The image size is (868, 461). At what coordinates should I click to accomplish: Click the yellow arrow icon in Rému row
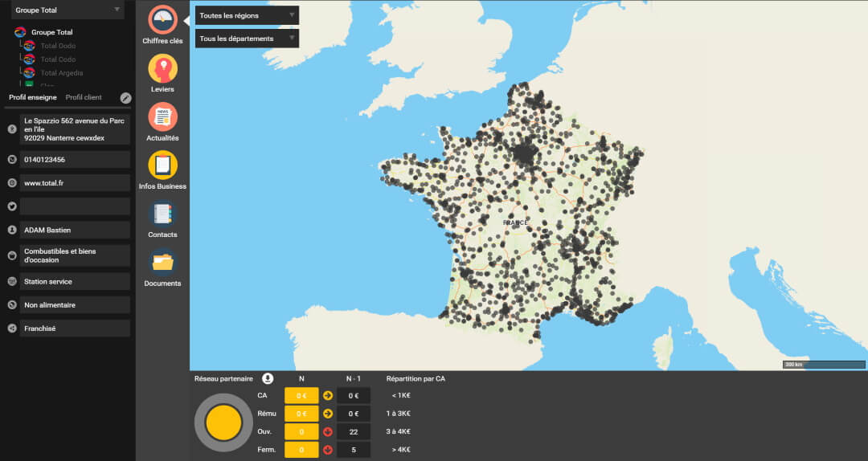[x=328, y=414]
